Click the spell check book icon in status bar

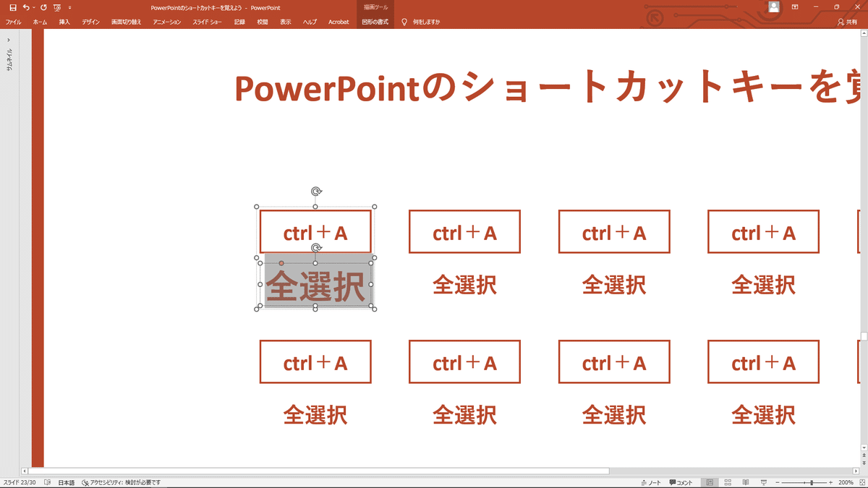click(x=47, y=482)
